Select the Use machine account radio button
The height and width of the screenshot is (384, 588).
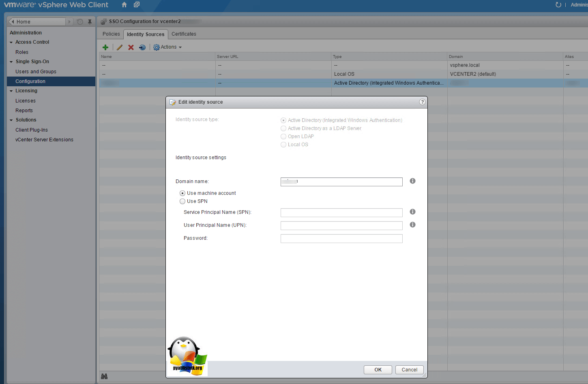(182, 193)
